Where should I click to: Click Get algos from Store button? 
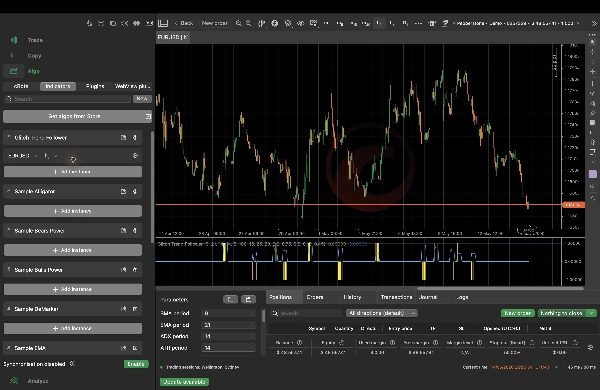click(77, 116)
